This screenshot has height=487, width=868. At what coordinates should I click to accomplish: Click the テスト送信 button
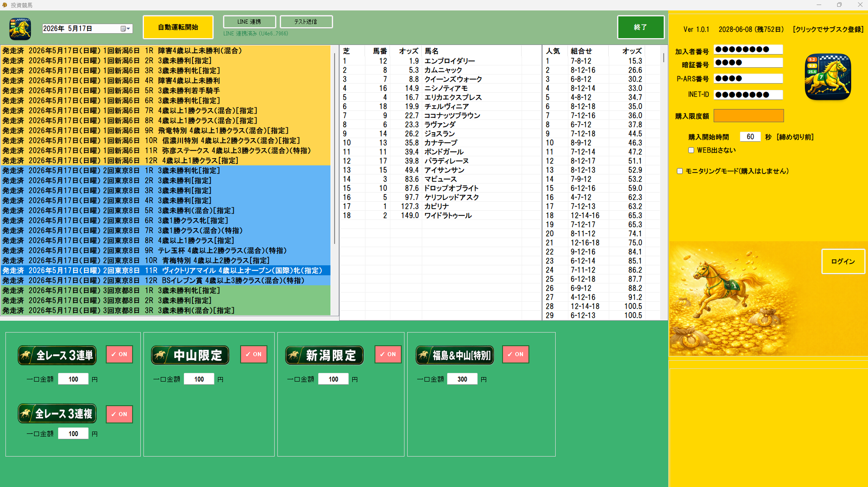click(306, 22)
